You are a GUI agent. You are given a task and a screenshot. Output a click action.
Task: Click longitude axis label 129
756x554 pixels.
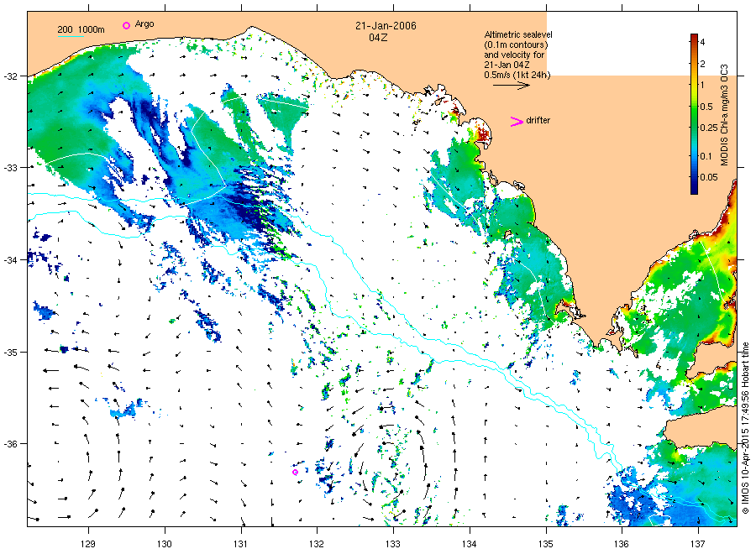pos(87,544)
